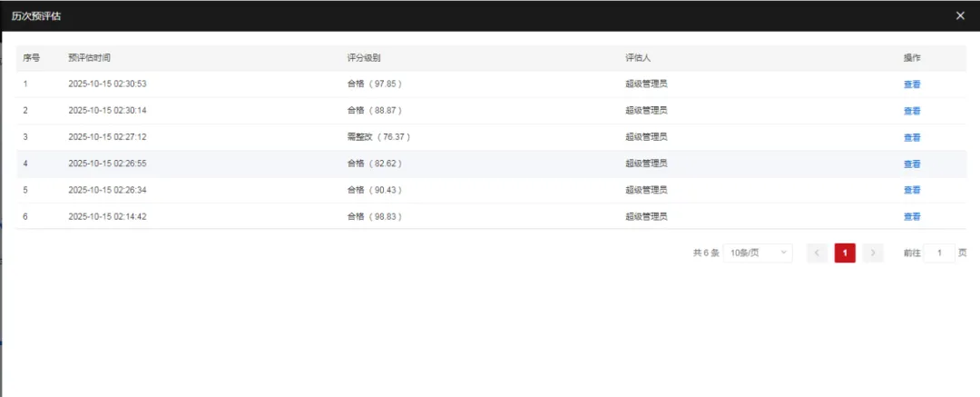Click the 前往 page number input field
The width and height of the screenshot is (980, 397).
(x=939, y=253)
